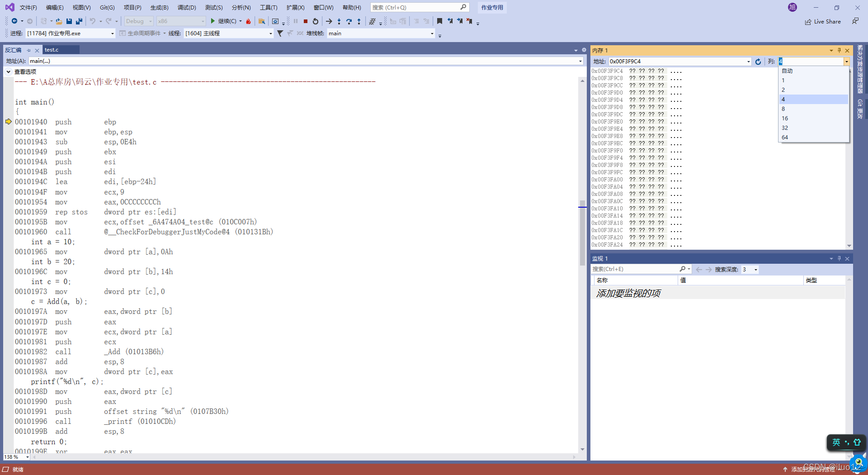Click the Break All pause icon
This screenshot has height=475, width=868.
click(x=296, y=21)
